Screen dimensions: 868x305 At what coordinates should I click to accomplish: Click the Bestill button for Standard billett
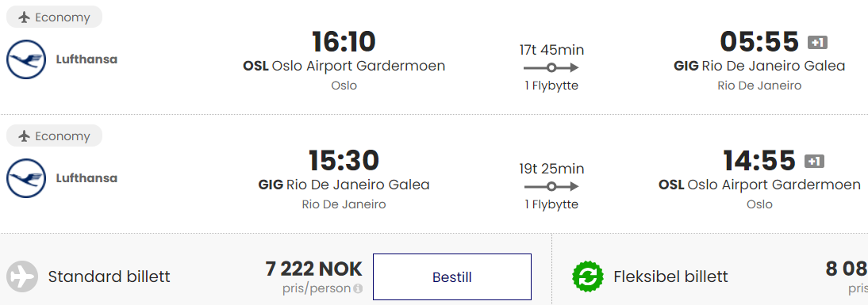(451, 276)
